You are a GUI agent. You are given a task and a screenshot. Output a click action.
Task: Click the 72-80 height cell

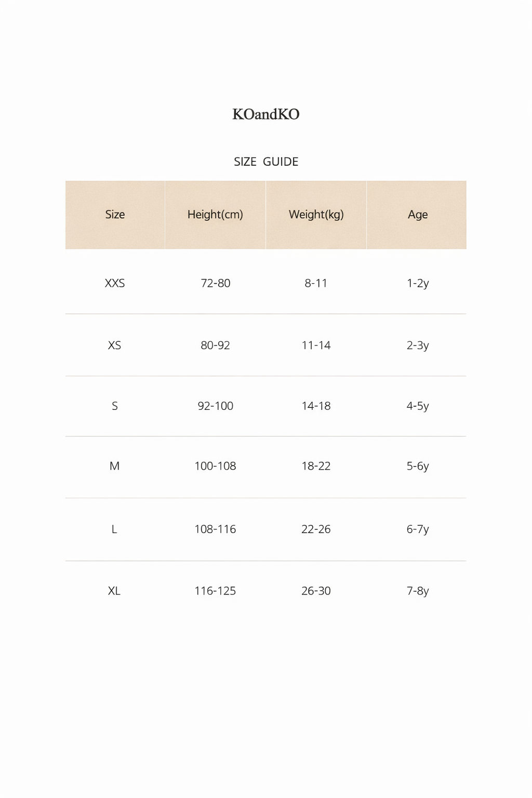tap(216, 283)
